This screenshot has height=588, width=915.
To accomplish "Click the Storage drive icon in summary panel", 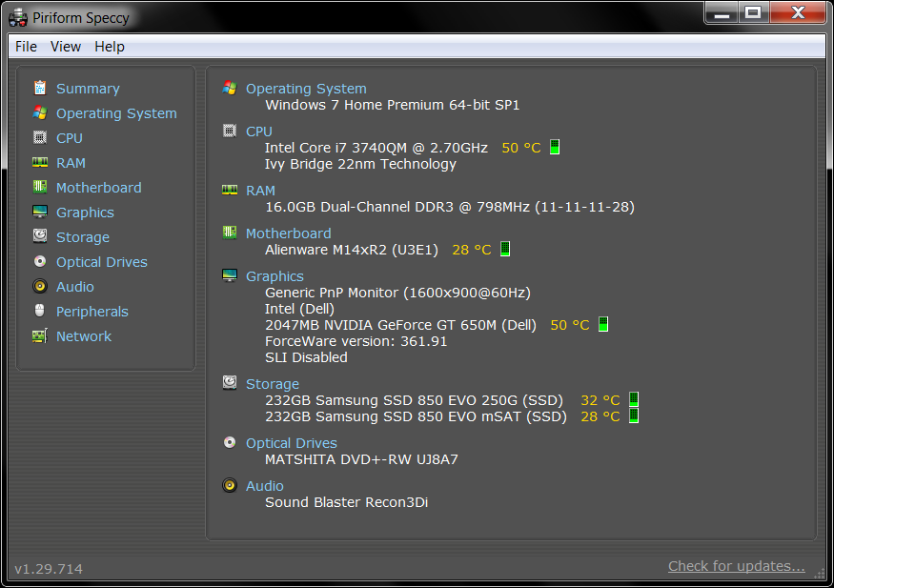I will [230, 383].
